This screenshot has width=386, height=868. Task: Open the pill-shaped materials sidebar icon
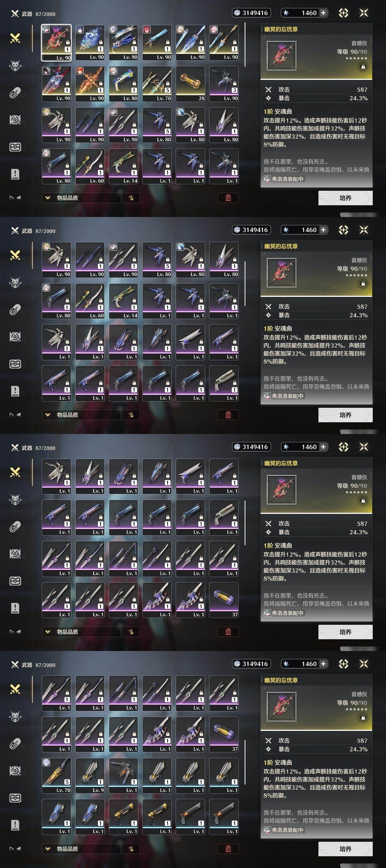coord(15,93)
